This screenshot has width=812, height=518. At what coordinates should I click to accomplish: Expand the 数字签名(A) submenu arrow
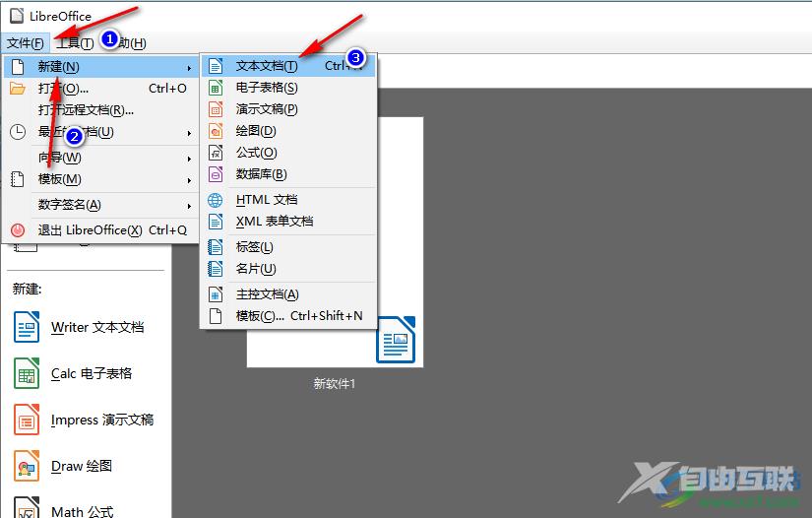tap(190, 206)
